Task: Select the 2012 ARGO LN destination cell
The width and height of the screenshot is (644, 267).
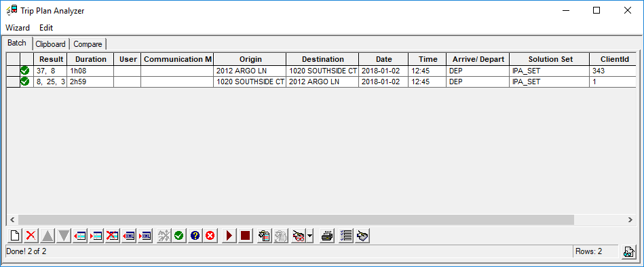Action: tap(322, 82)
